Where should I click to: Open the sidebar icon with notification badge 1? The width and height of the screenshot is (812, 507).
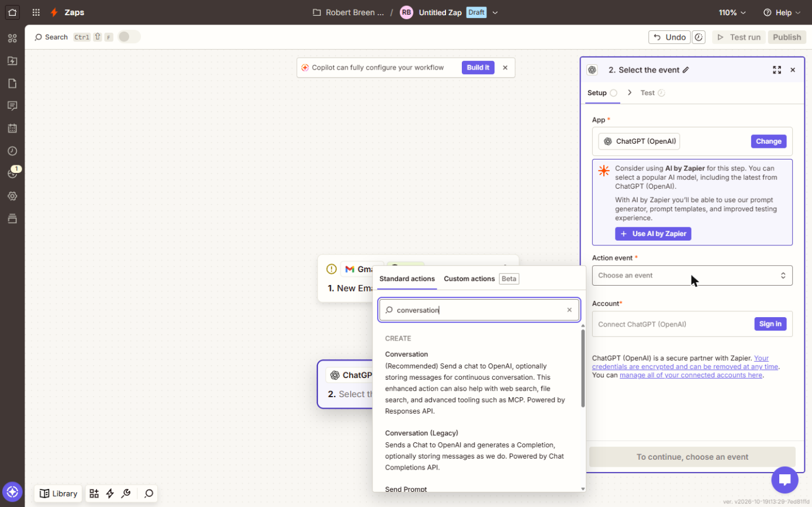click(12, 173)
